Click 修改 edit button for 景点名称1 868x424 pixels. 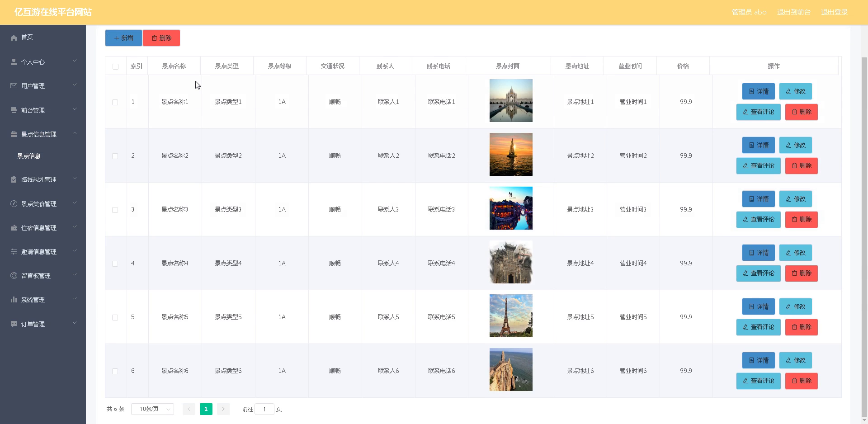(796, 91)
